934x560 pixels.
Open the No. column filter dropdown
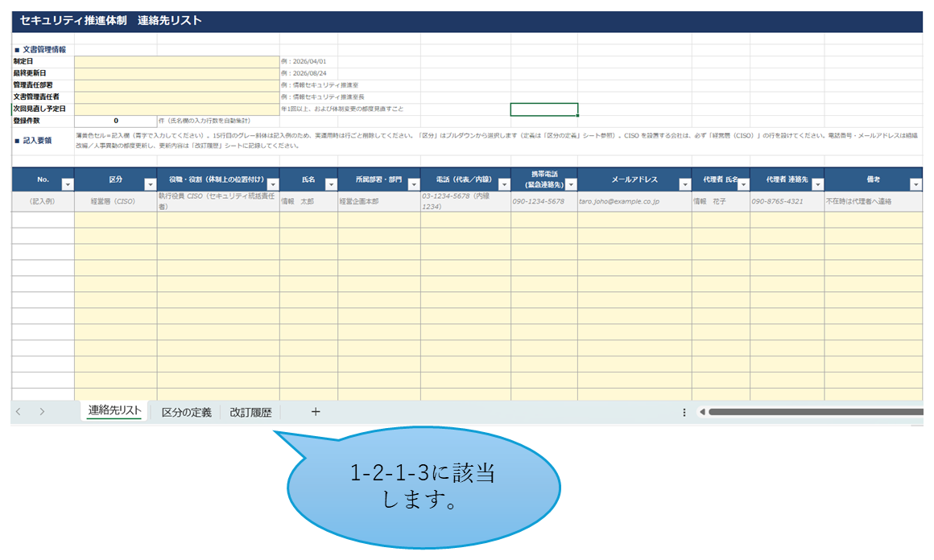click(x=68, y=185)
